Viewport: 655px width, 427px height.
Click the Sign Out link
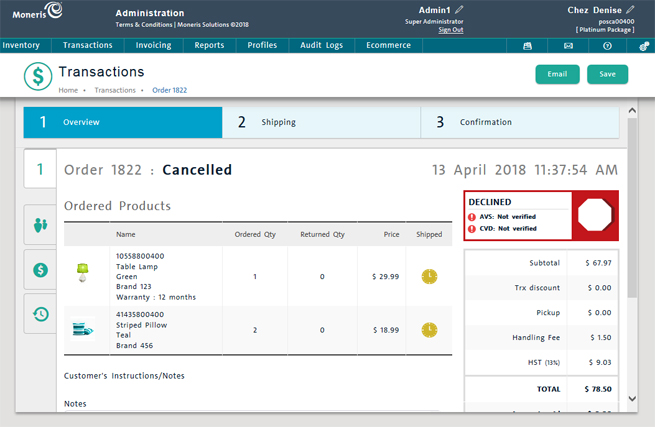click(x=451, y=30)
